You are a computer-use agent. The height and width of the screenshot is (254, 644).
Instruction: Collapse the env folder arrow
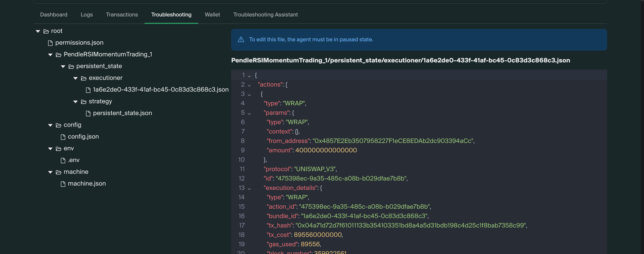pos(50,149)
